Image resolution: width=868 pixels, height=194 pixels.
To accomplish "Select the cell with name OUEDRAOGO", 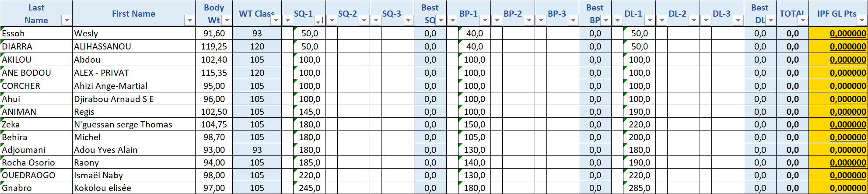I will (x=37, y=175).
